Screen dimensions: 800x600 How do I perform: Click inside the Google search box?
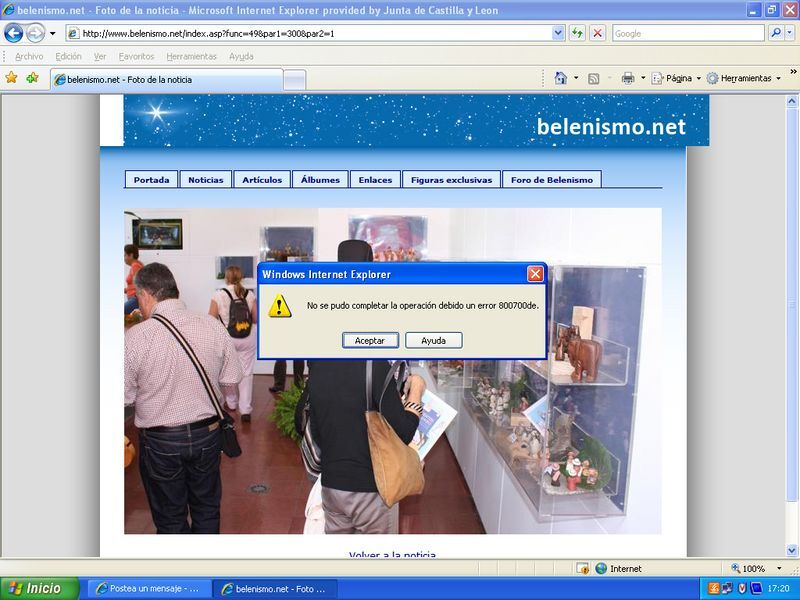686,33
